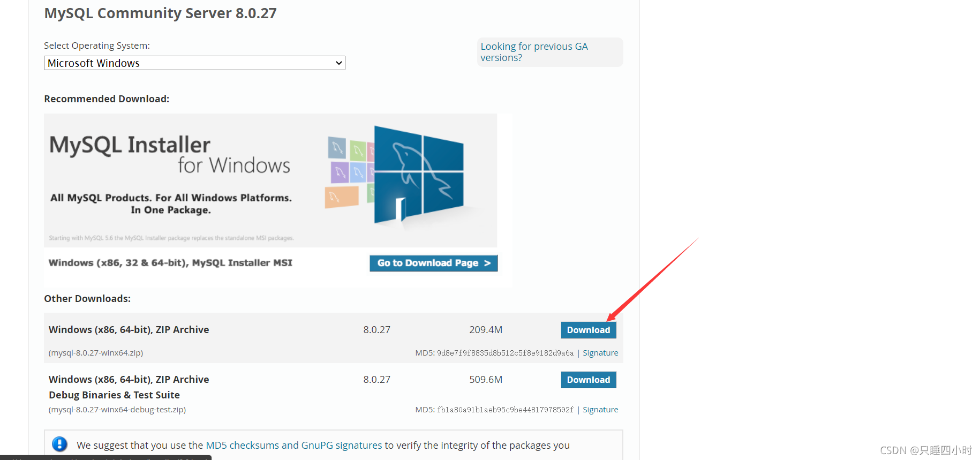The height and width of the screenshot is (460, 980).
Task: Select the filename mysql-8.0.27-winx64-debug-test.zip text
Action: tap(117, 410)
